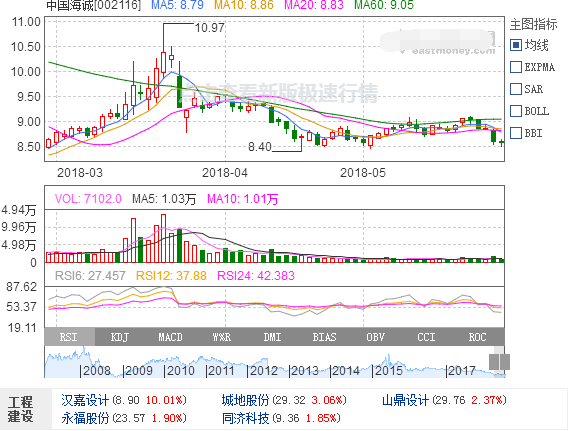Click 2008 on the history timeline
The image size is (568, 431).
(x=97, y=371)
